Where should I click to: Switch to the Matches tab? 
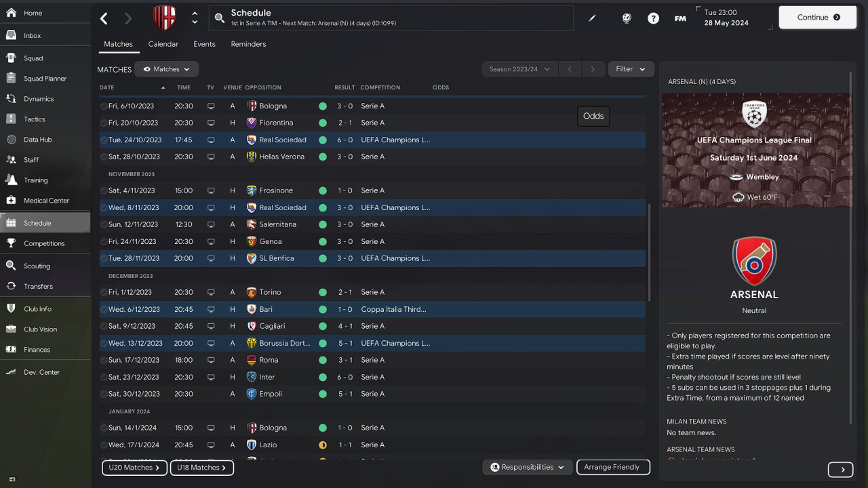(x=118, y=44)
